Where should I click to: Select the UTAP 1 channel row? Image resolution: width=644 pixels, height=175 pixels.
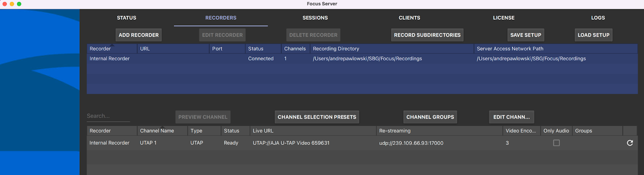(148, 143)
